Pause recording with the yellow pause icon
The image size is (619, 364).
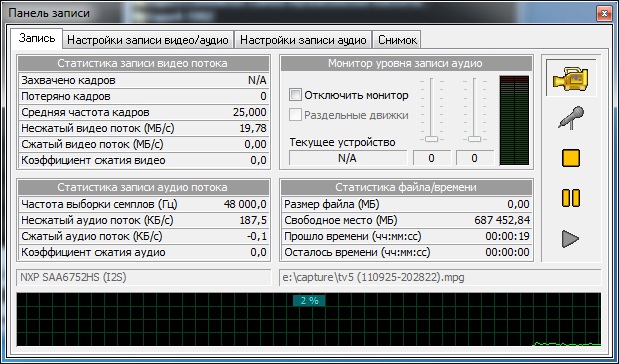[x=571, y=198]
